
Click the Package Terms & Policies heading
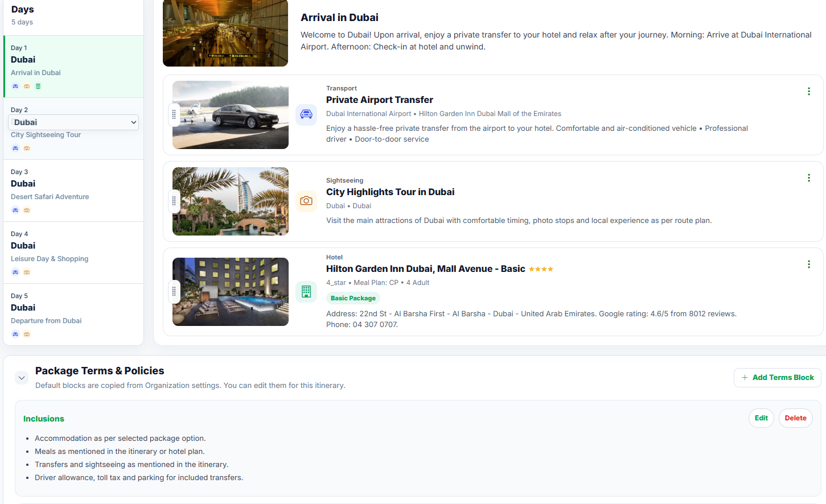[x=100, y=371]
